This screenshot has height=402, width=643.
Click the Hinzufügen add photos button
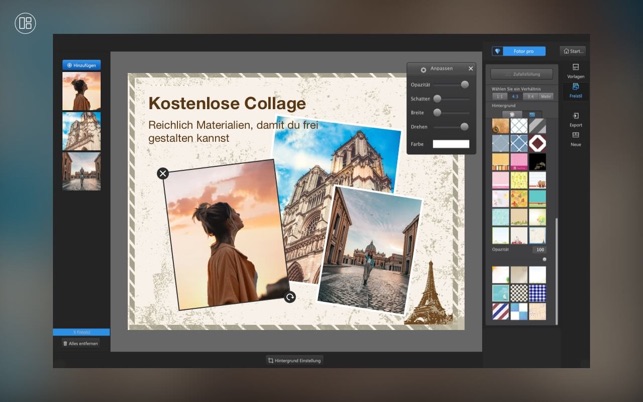coord(81,65)
